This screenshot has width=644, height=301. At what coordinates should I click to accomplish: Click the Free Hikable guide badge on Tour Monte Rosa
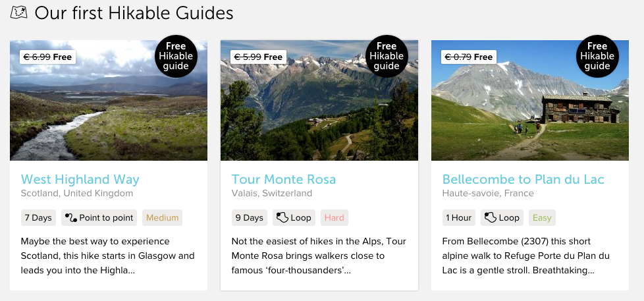(x=387, y=56)
